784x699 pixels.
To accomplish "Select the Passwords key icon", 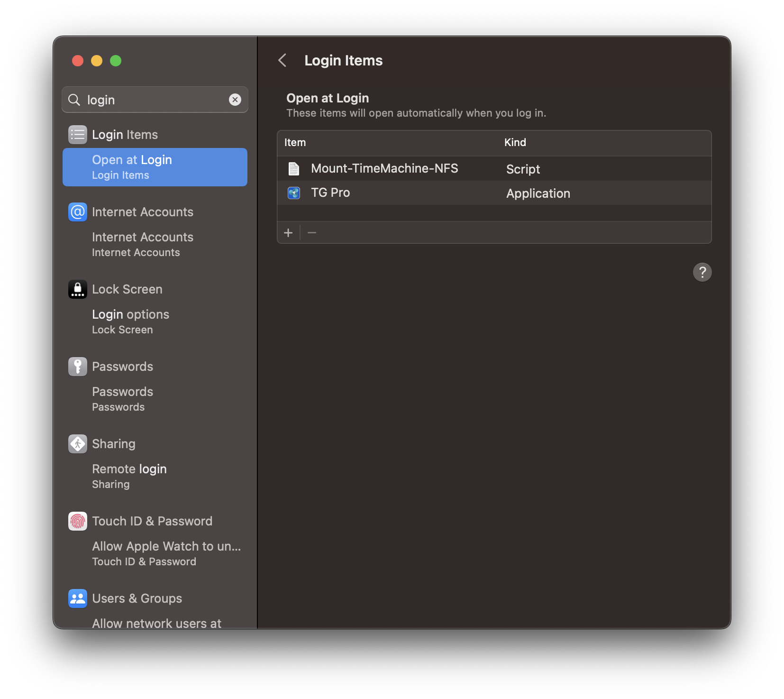I will (x=77, y=366).
